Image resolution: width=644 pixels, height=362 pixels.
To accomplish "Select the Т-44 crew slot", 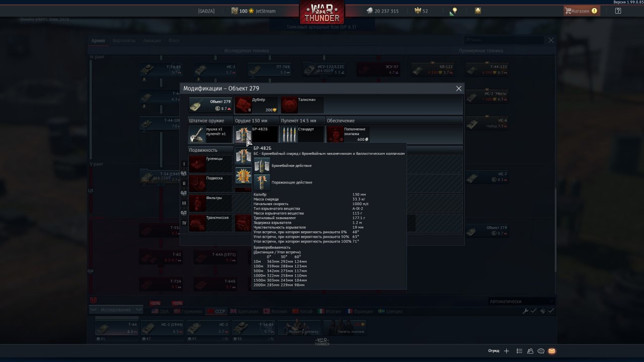I will point(116,328).
